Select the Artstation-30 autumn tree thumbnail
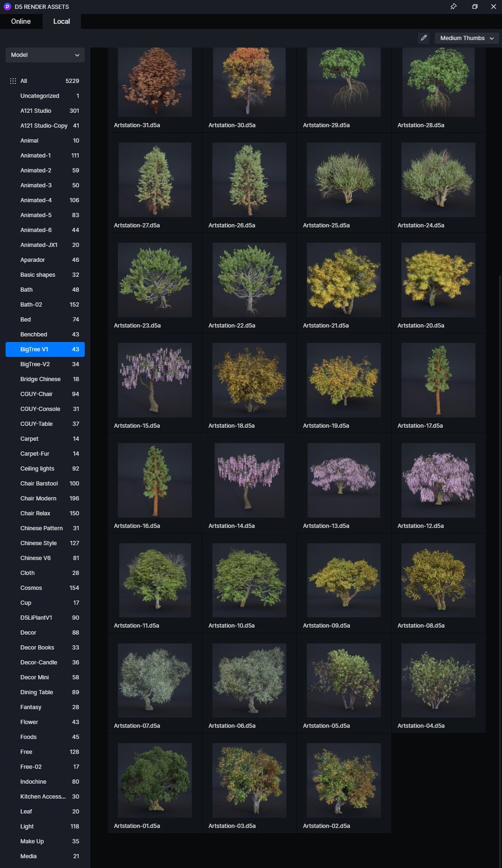 pos(249,82)
